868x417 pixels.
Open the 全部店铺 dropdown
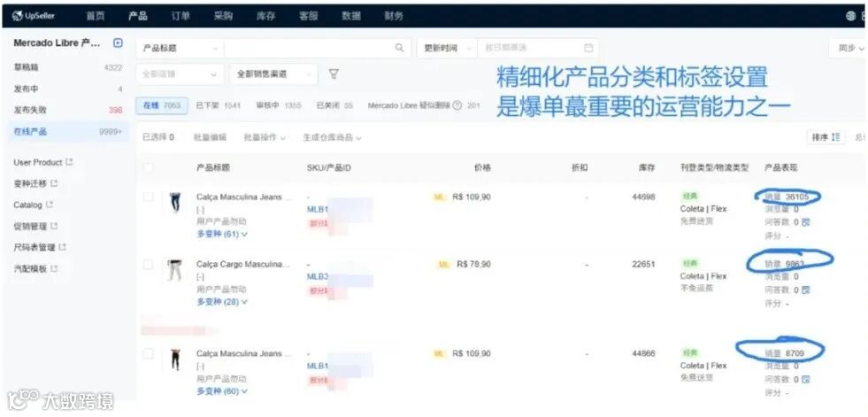[180, 74]
